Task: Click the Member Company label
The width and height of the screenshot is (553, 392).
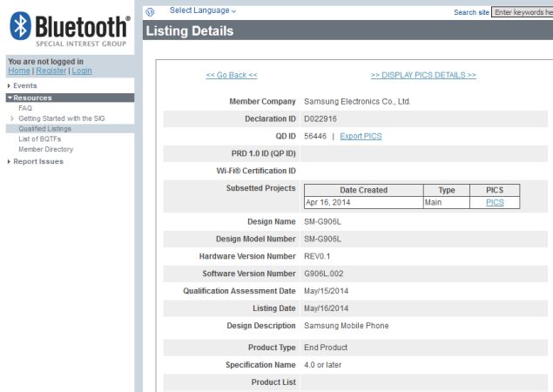Action: pos(262,102)
